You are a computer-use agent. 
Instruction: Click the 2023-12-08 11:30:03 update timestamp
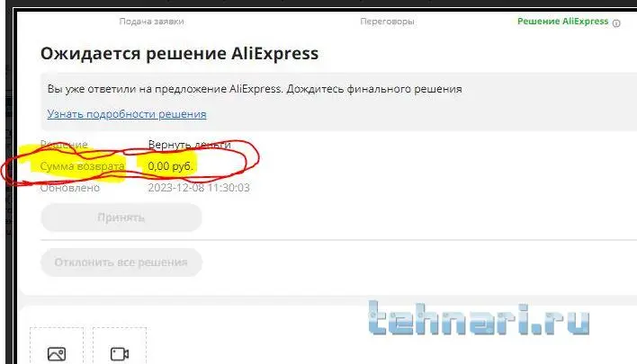coord(199,188)
